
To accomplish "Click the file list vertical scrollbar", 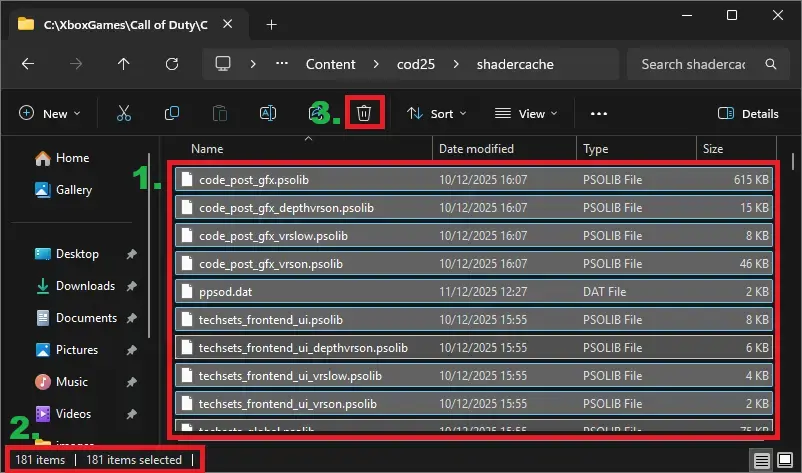I will pyautogui.click(x=793, y=163).
